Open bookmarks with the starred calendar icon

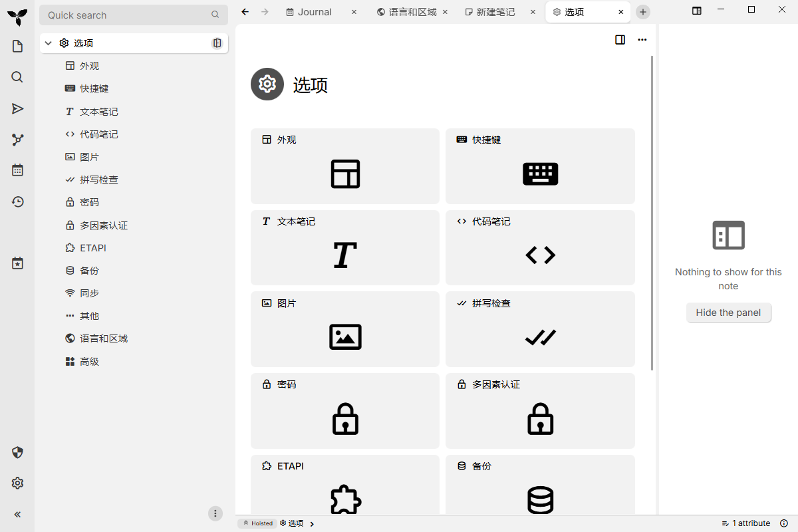pyautogui.click(x=17, y=263)
